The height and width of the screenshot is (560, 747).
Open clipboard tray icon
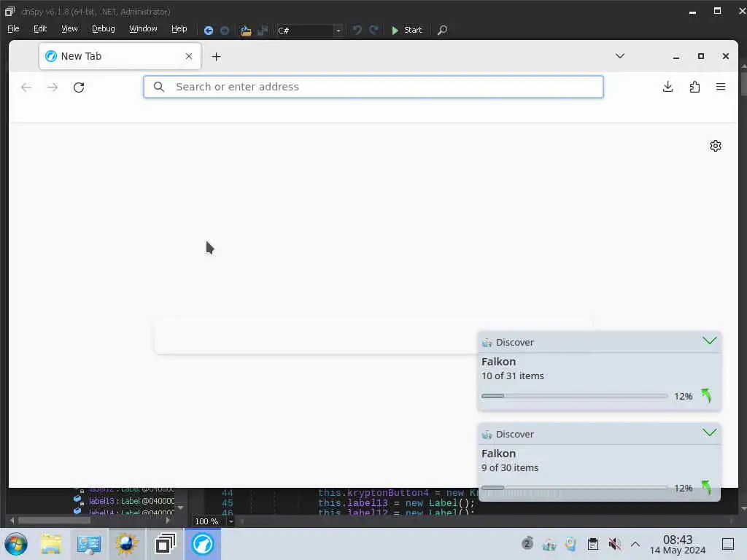[x=592, y=544]
